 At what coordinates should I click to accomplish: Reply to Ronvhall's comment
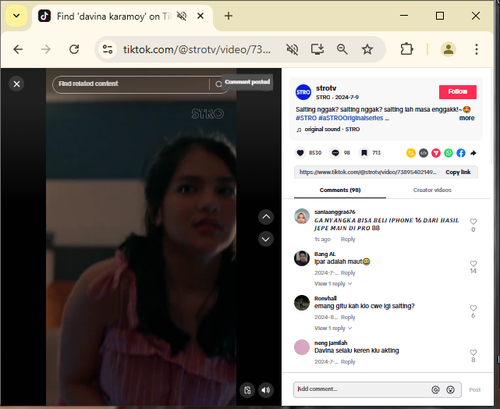[x=348, y=317]
